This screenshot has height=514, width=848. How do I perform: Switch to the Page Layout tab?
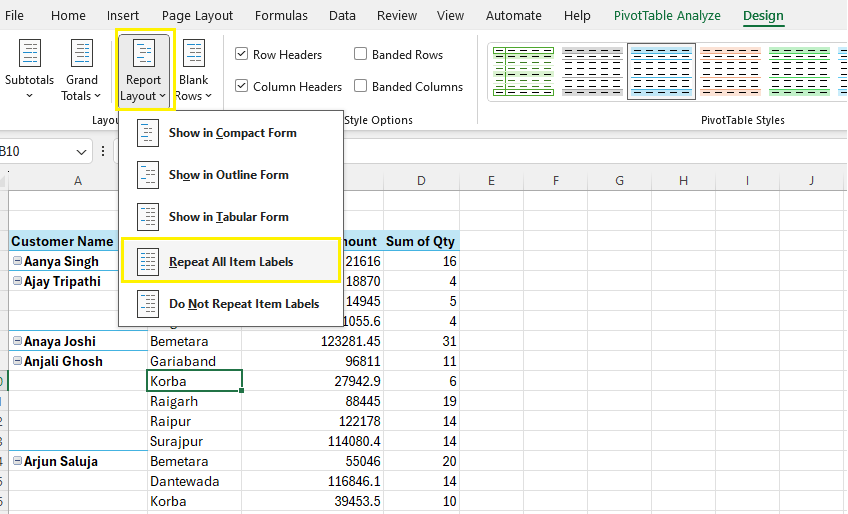(197, 15)
